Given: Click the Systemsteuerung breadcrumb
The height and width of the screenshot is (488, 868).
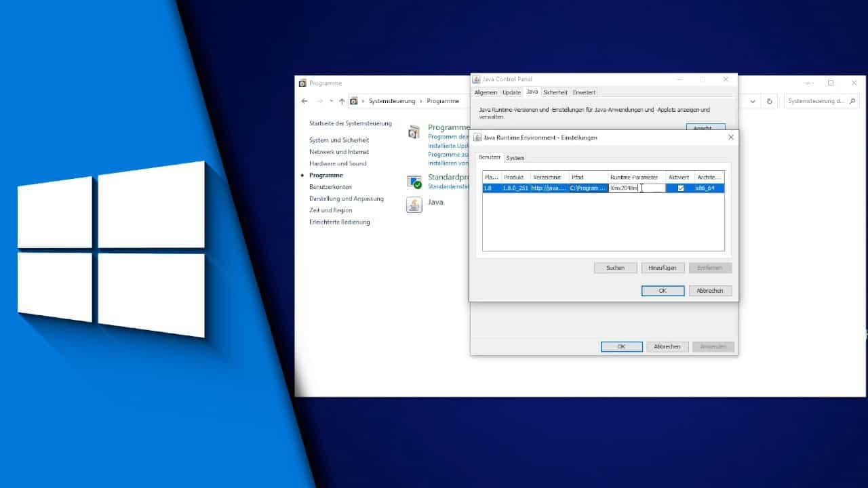Looking at the screenshot, I should 392,101.
